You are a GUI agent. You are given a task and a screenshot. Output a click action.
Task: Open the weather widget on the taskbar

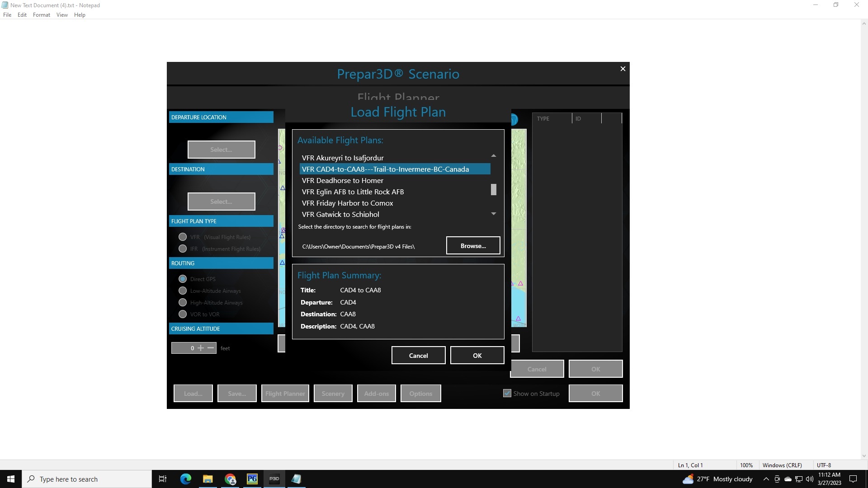(717, 479)
